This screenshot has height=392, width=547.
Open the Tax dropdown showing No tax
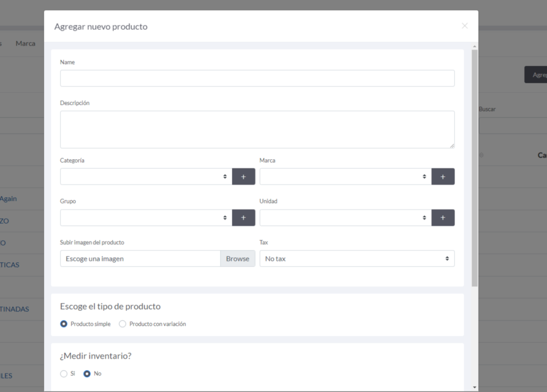tap(356, 259)
